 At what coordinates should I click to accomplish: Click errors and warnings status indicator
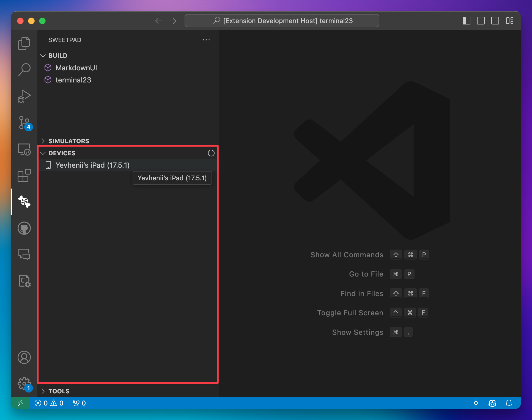click(49, 403)
